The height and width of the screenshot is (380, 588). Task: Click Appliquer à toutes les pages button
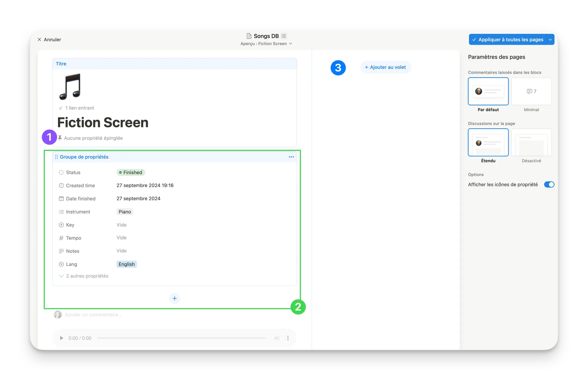[x=508, y=40]
